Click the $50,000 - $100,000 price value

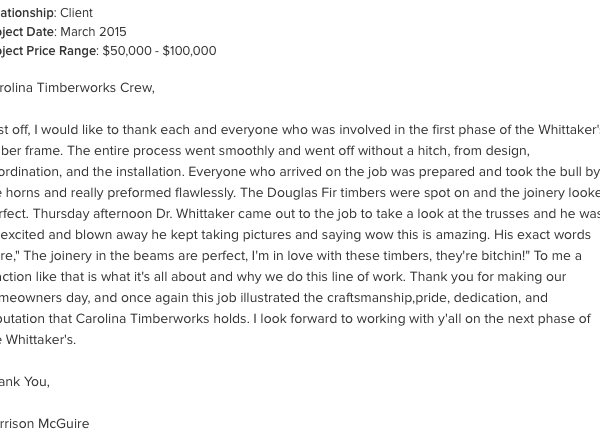pos(159,51)
